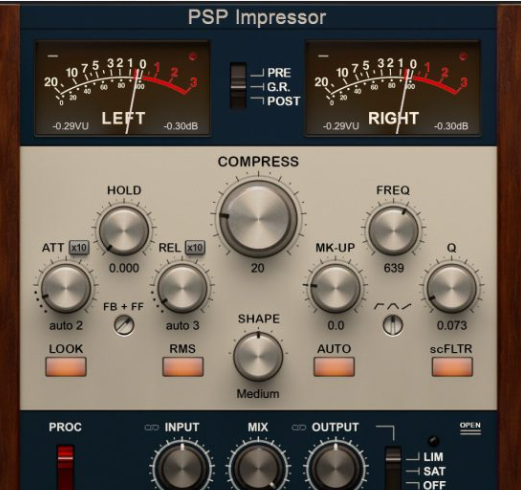Click the attack value auto 2

(x=66, y=326)
